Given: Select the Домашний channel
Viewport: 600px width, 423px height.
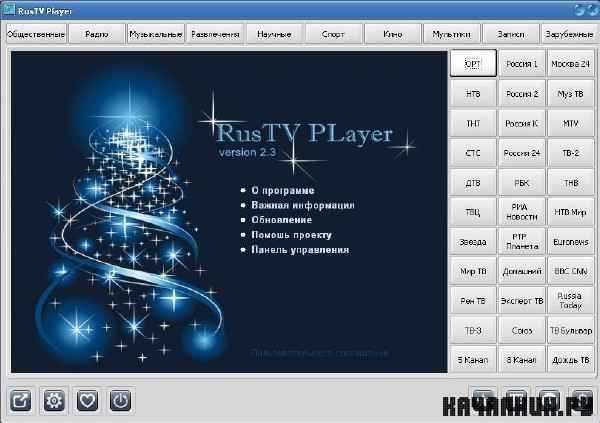Looking at the screenshot, I should click(522, 271).
